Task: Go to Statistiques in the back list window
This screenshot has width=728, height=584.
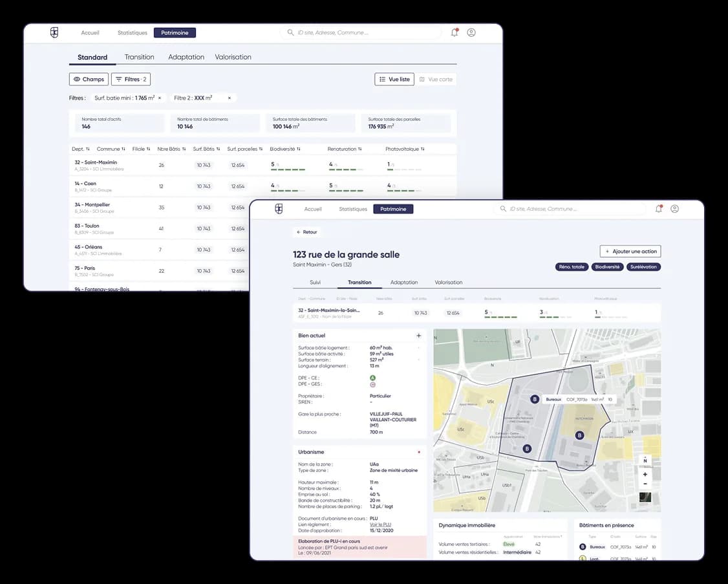Action: coord(133,32)
